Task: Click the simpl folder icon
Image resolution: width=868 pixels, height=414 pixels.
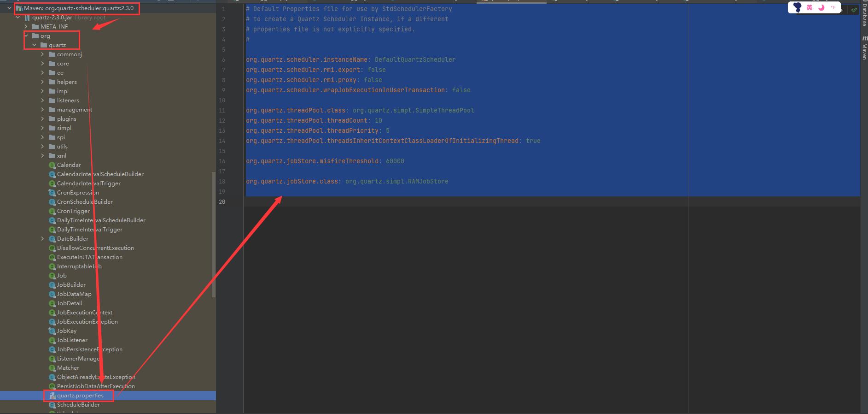Action: click(52, 128)
